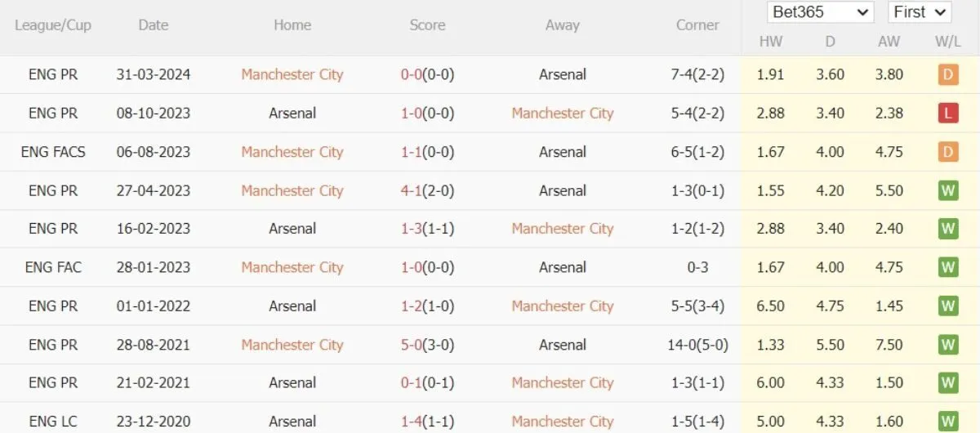
Task: Click the green W badge for 27-04-2023 match
Action: pos(947,190)
